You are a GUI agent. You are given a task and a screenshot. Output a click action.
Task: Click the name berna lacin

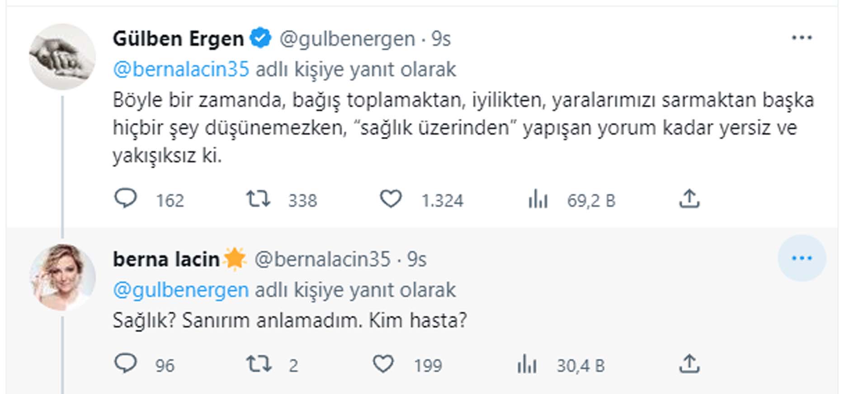coord(166,259)
